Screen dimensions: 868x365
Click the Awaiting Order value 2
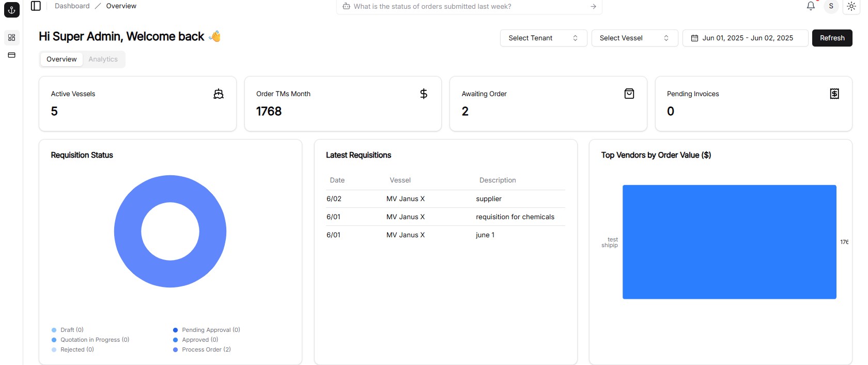pyautogui.click(x=465, y=111)
